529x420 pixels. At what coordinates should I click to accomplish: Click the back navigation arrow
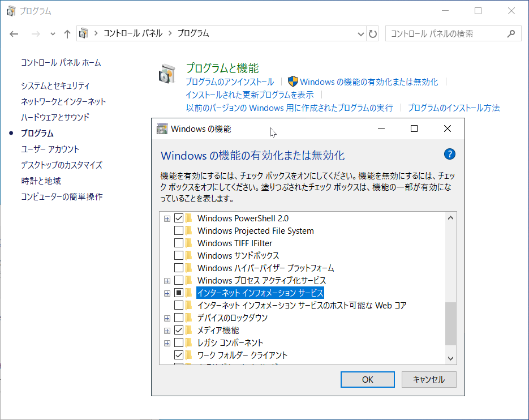[x=14, y=34]
